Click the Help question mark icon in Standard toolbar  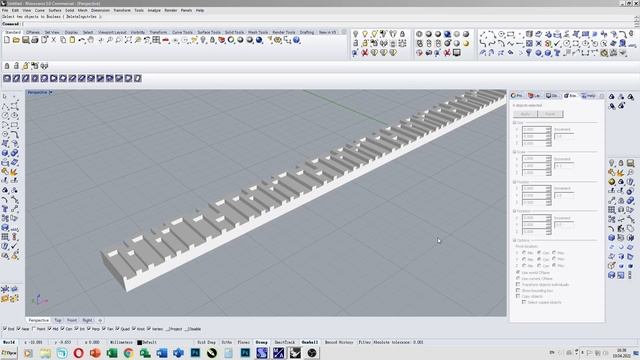click(x=297, y=40)
